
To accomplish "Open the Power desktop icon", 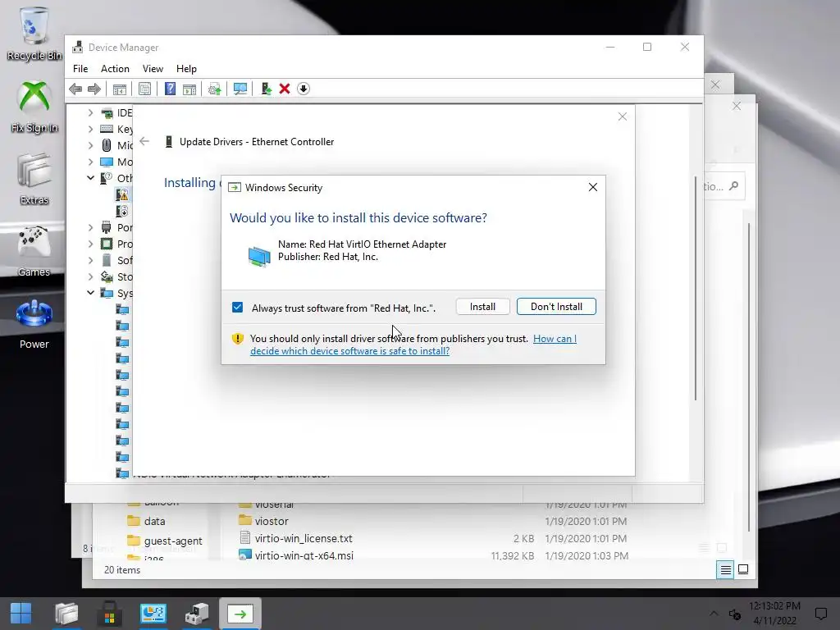I will [x=34, y=323].
